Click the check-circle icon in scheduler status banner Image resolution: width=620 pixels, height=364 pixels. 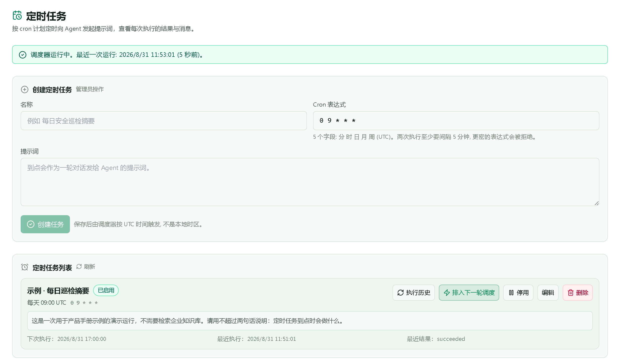tap(23, 55)
